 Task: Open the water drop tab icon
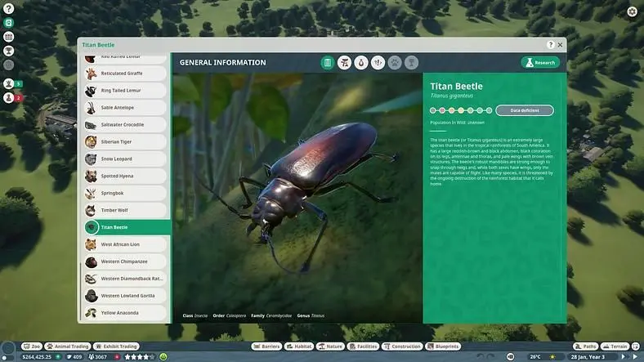tap(361, 63)
